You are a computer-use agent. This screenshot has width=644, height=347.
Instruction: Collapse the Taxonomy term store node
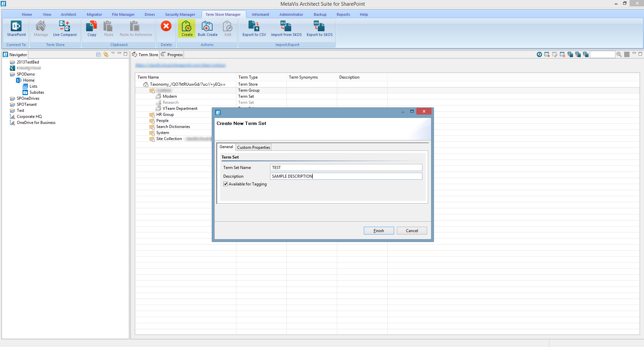point(145,84)
